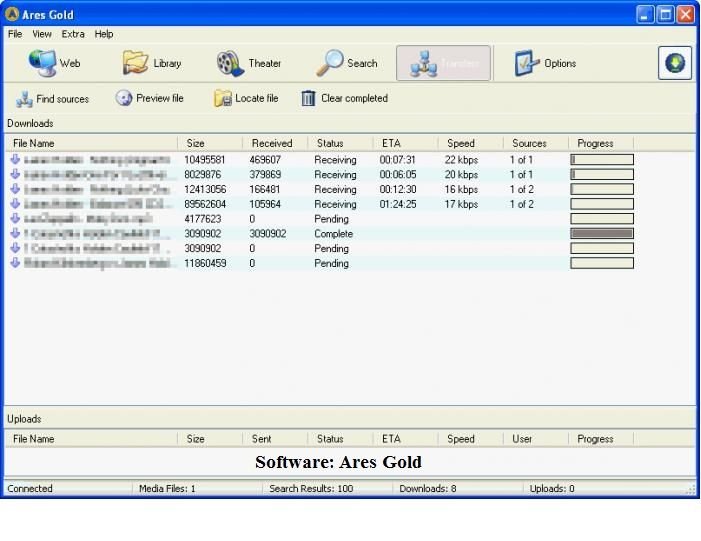Open the Options checklist icon
The image size is (701, 541).
click(527, 63)
